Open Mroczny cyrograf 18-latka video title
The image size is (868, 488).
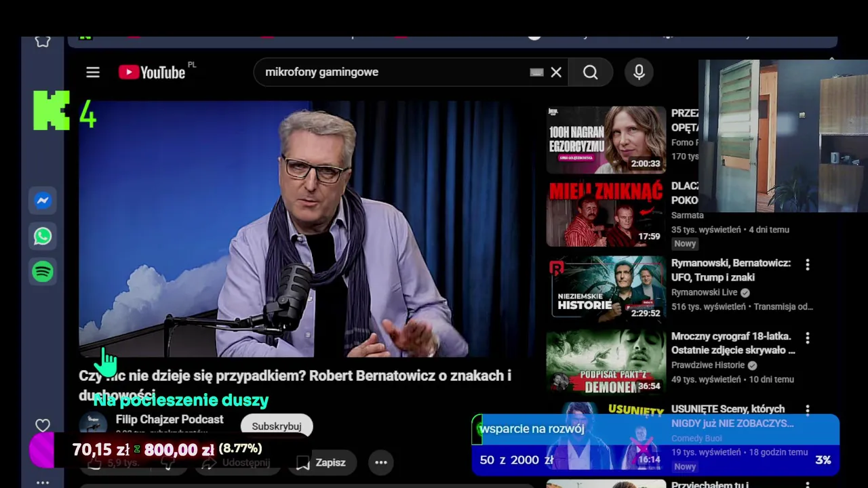pyautogui.click(x=733, y=343)
